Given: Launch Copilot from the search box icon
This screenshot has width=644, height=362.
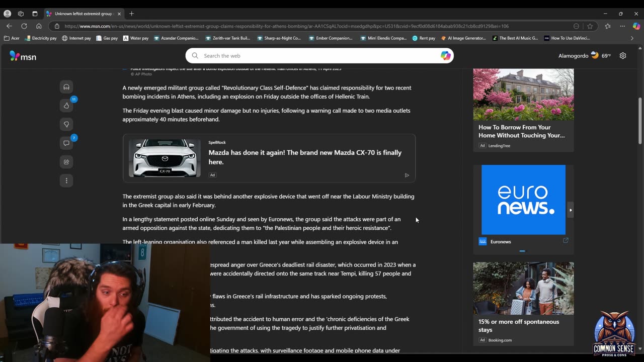Looking at the screenshot, I should (x=445, y=56).
